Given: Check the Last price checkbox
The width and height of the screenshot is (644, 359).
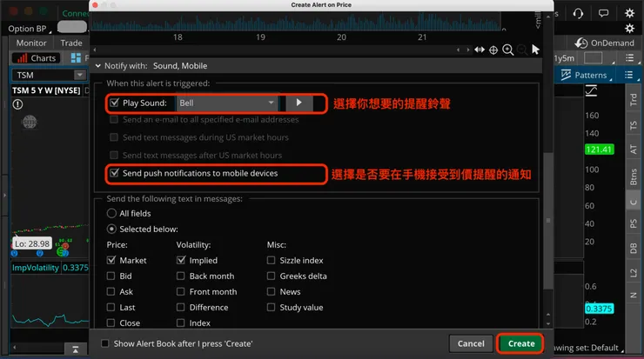Looking at the screenshot, I should coord(111,307).
